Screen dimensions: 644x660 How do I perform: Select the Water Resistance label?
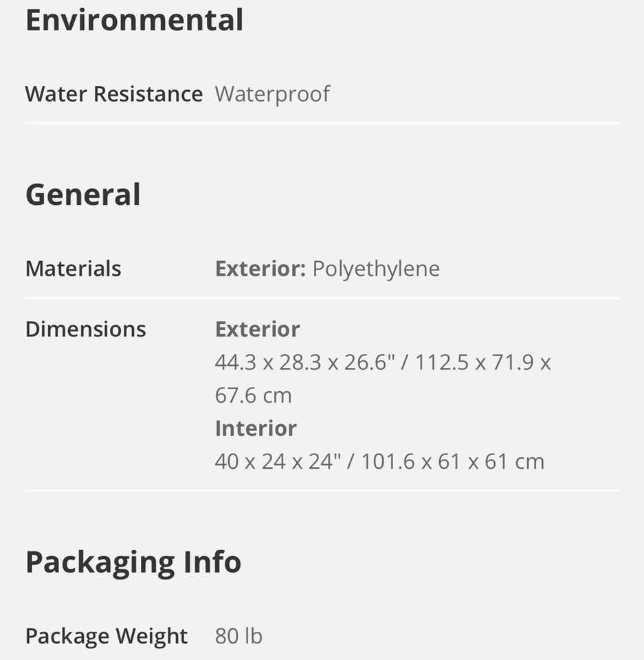pos(113,93)
